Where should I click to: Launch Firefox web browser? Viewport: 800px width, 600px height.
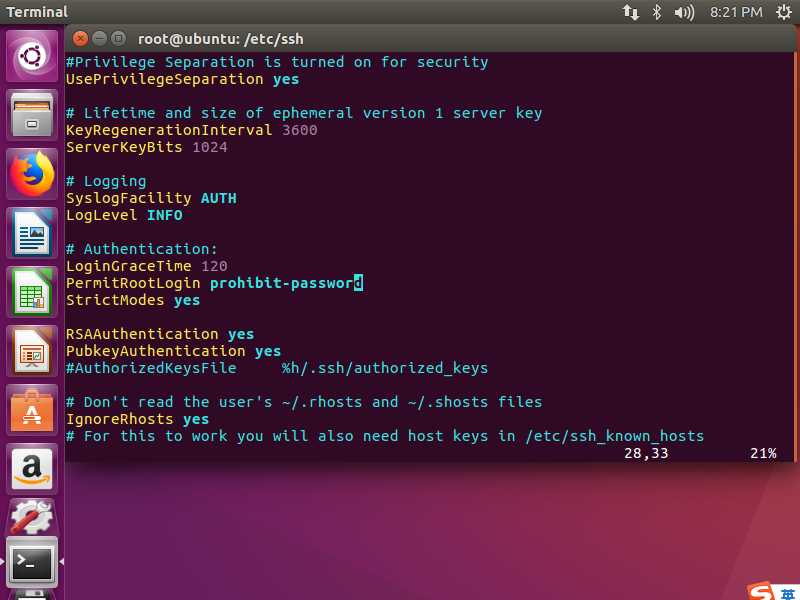coord(32,174)
